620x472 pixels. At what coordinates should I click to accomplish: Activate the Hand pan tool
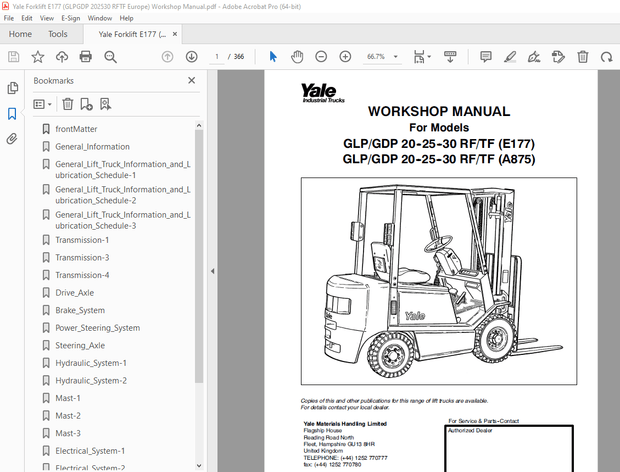click(x=297, y=57)
